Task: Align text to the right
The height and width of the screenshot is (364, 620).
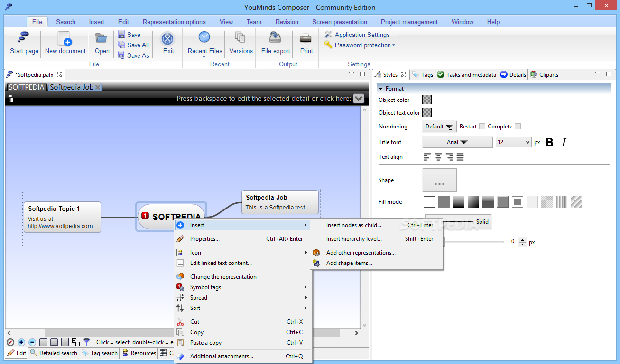Action: pos(449,157)
